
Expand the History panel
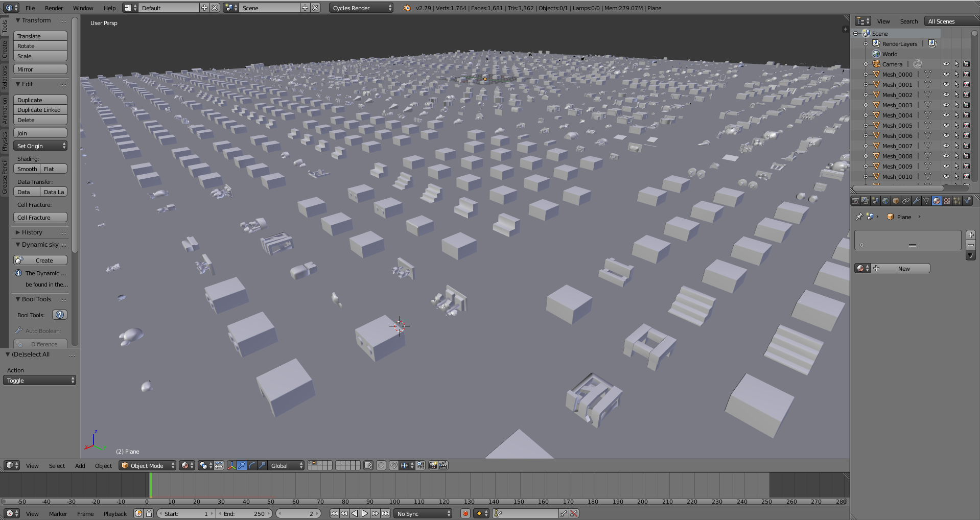coord(32,232)
